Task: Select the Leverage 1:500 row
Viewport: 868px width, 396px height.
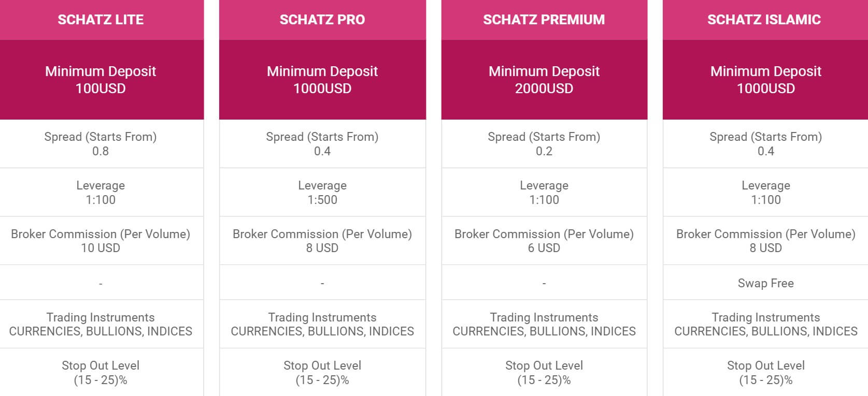Action: (322, 193)
